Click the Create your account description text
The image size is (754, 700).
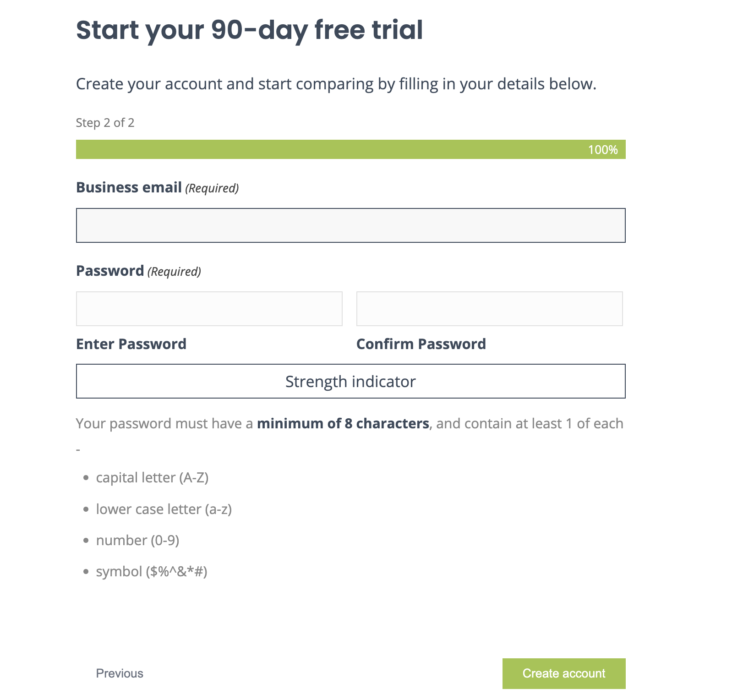[x=336, y=84]
